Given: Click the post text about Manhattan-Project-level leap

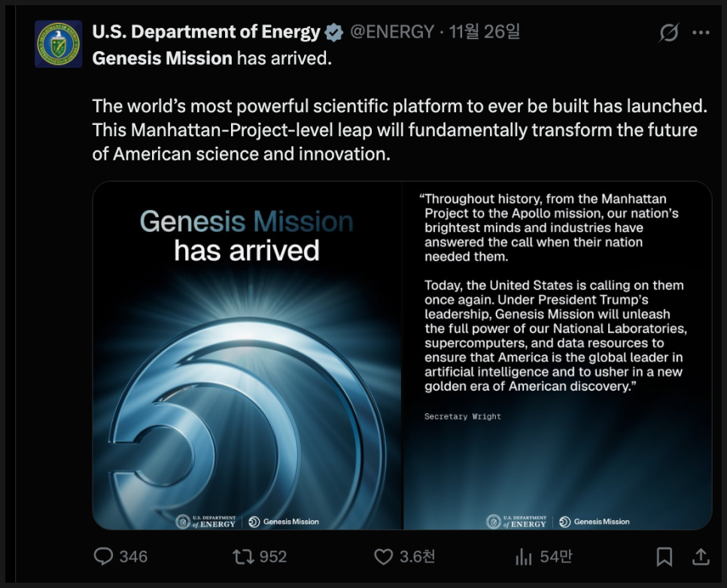Looking at the screenshot, I should (x=394, y=129).
